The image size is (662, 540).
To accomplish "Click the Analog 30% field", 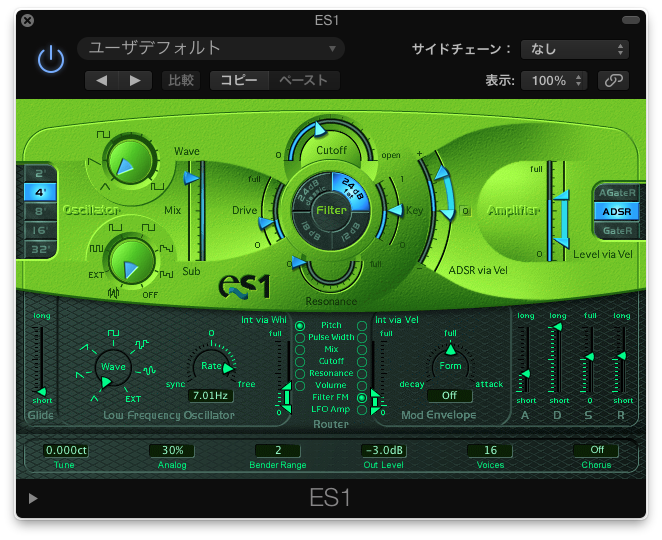I will pos(172,450).
